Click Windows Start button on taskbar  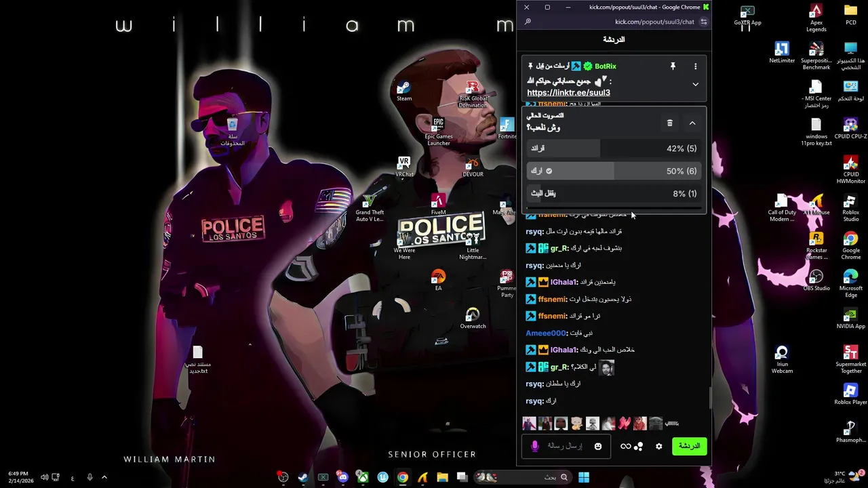point(584,477)
